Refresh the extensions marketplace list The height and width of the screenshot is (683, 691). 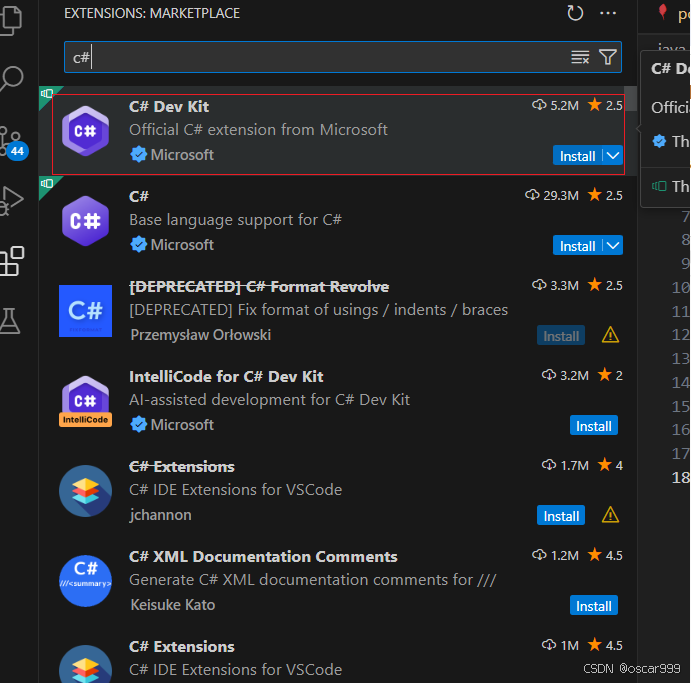[575, 13]
